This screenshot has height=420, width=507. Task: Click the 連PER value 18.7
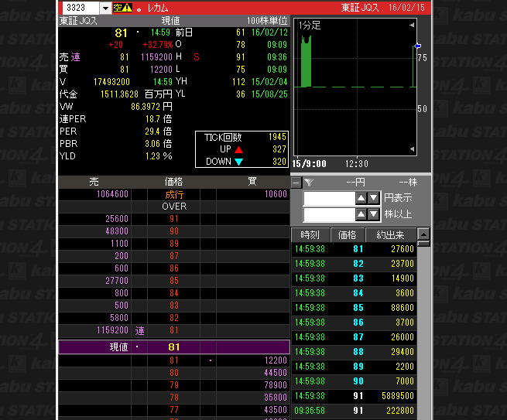pyautogui.click(x=152, y=119)
